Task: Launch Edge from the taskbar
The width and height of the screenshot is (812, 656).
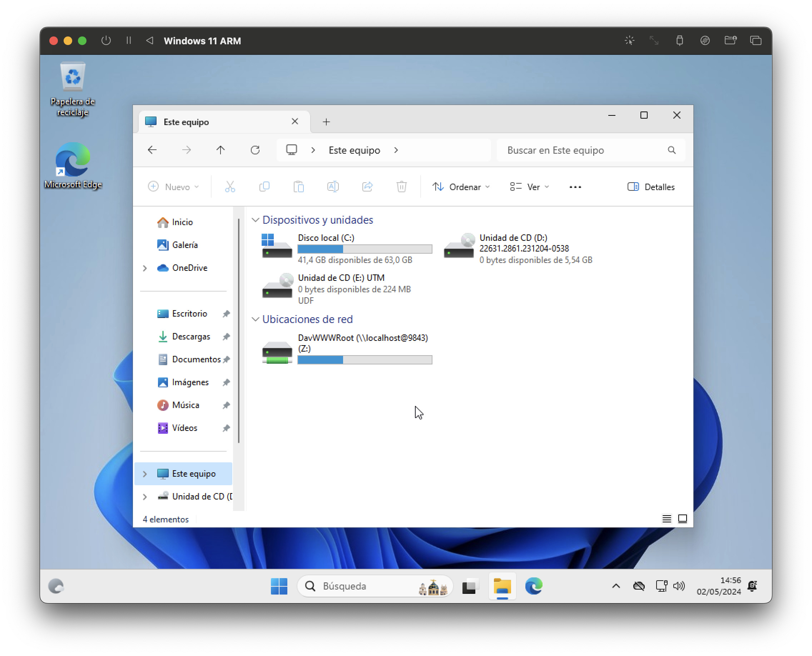Action: tap(533, 586)
